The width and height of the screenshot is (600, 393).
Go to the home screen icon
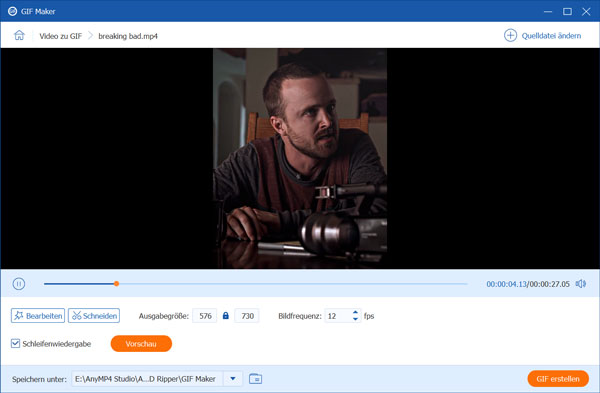click(x=19, y=36)
